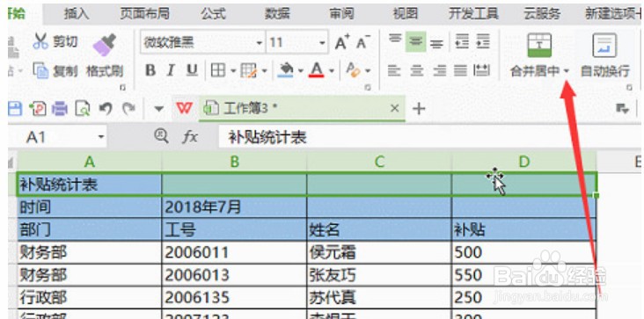Click the export PDF icon
Image resolution: width=644 pixels, height=319 pixels.
click(x=38, y=109)
